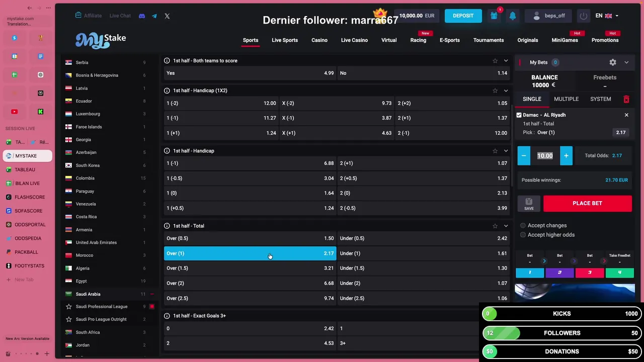The width and height of the screenshot is (644, 362).
Task: Open the YouTube pinned tab
Action: 14,112
